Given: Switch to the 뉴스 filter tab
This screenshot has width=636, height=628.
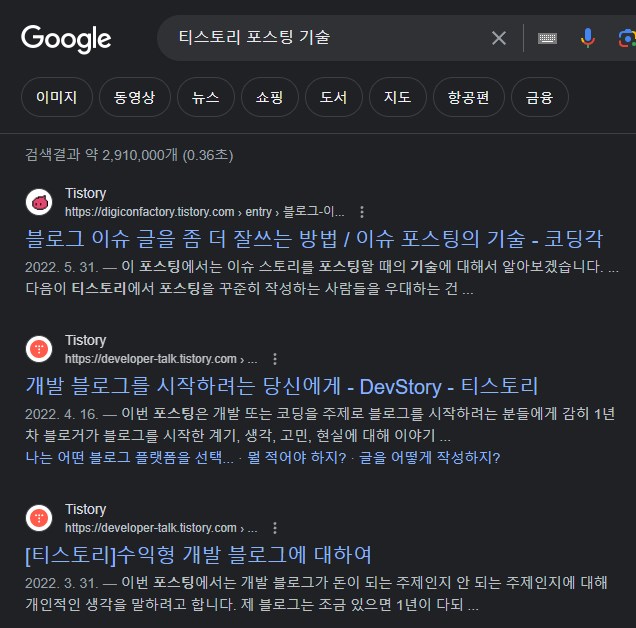Looking at the screenshot, I should coord(206,97).
